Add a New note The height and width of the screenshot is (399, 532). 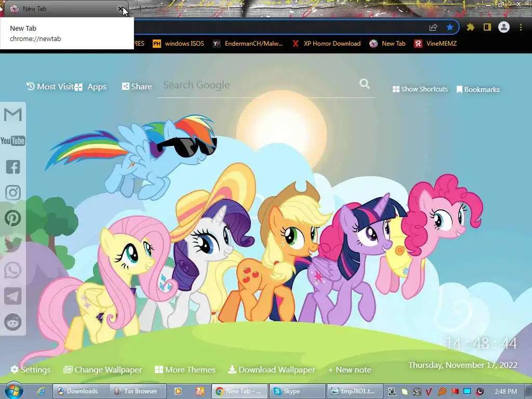350,369
